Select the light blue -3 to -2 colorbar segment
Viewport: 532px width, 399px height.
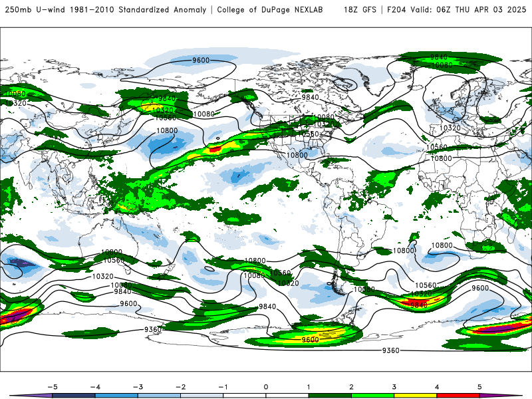click(159, 396)
